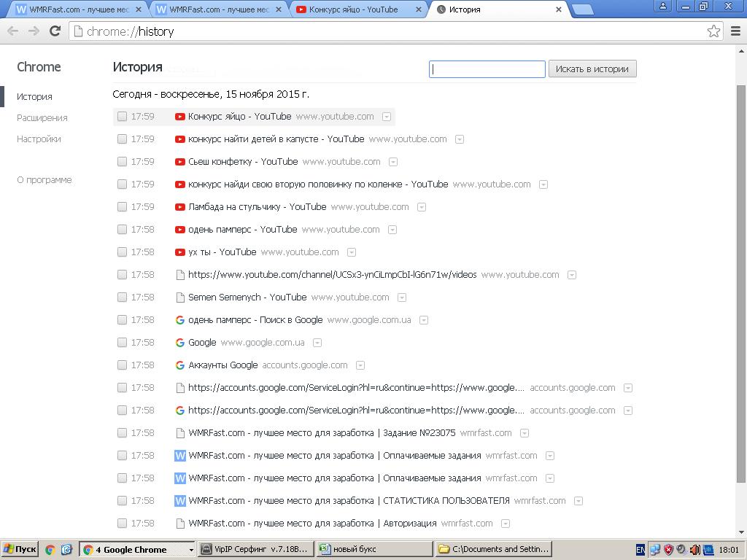Reload the history page
This screenshot has width=747, height=560.
pyautogui.click(x=55, y=31)
